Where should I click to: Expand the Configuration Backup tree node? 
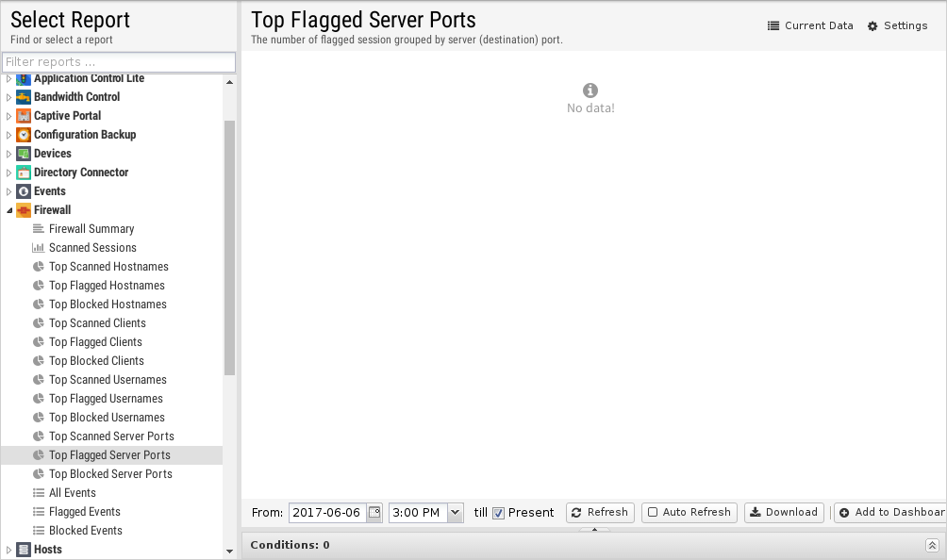8,135
